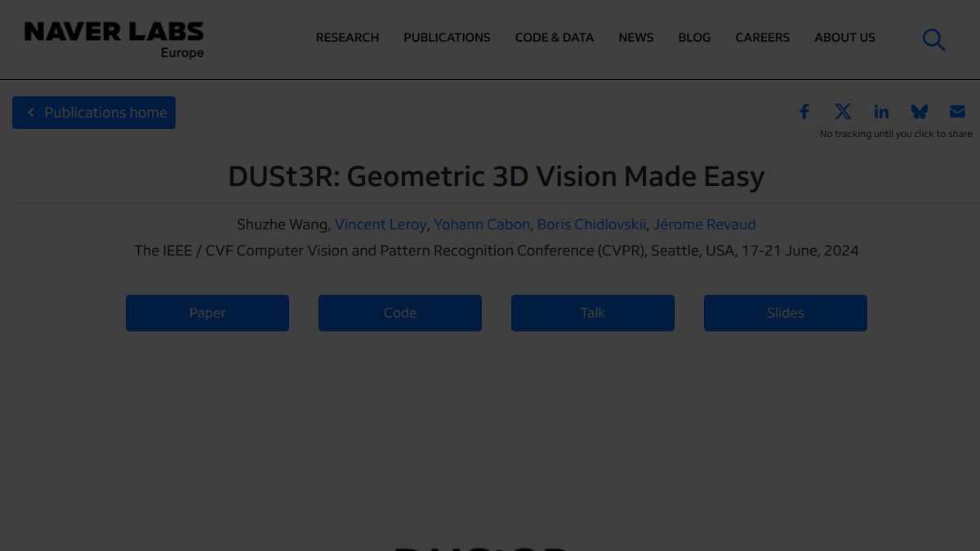Screen dimensions: 980x551
Task: Open Boris Chidlovskii's author page
Action: coord(591,224)
